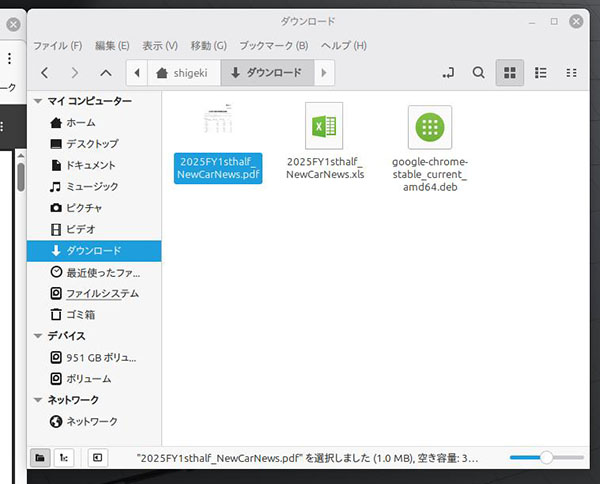Collapse the デバイス section
Image resolution: width=600 pixels, height=484 pixels.
[38, 336]
